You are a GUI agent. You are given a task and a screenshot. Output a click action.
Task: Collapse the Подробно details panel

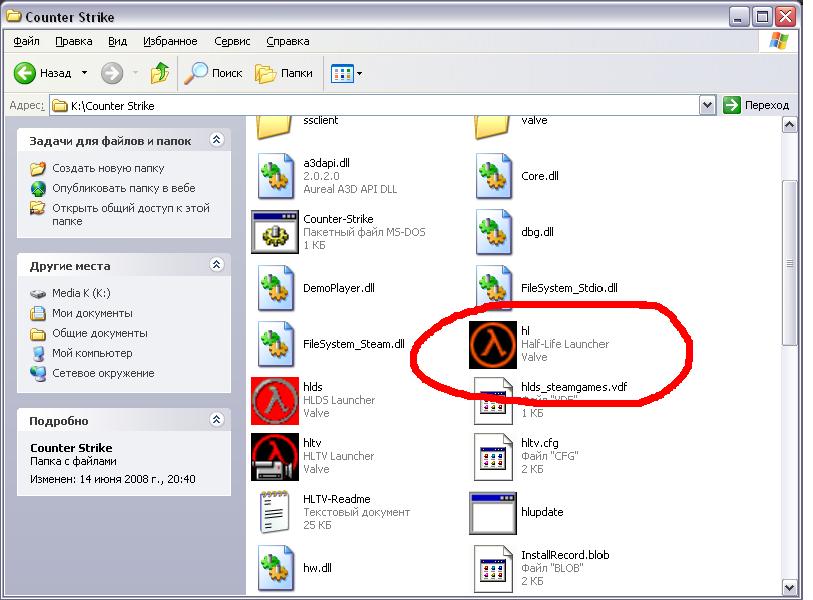(x=216, y=420)
